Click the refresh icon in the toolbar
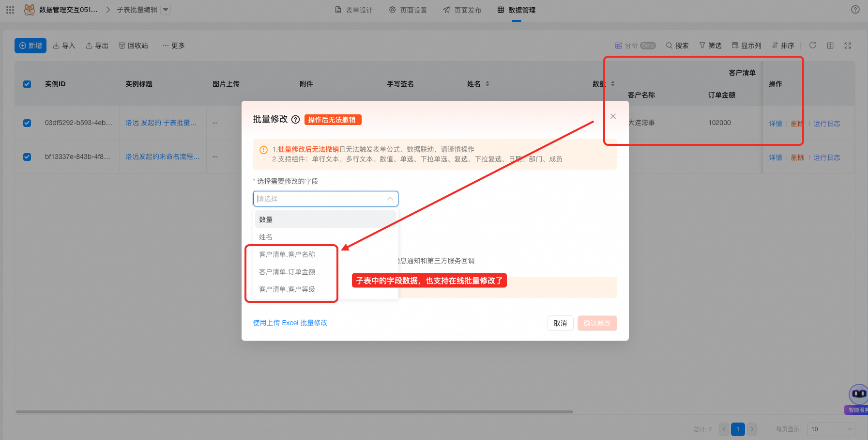 click(813, 45)
